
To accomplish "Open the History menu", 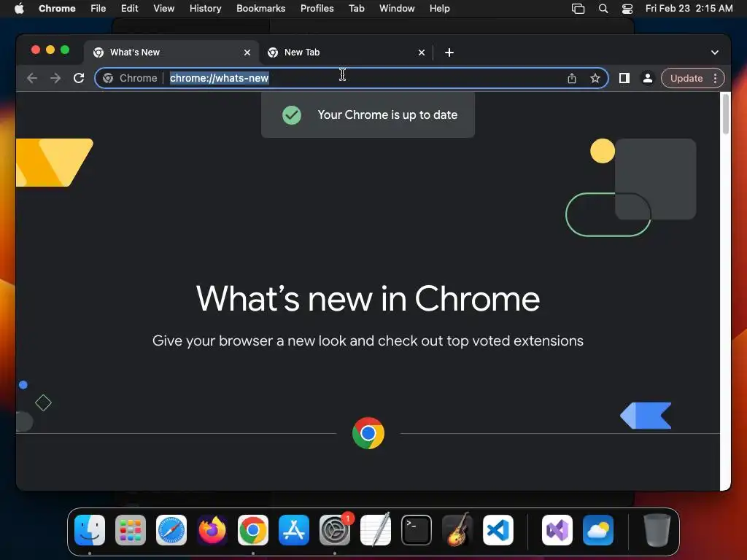I will [x=205, y=9].
